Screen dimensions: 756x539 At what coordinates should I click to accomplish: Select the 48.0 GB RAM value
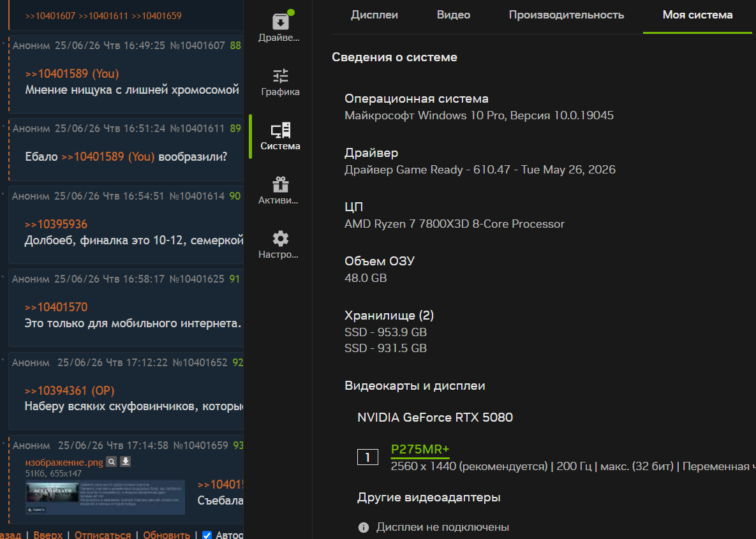pos(366,278)
